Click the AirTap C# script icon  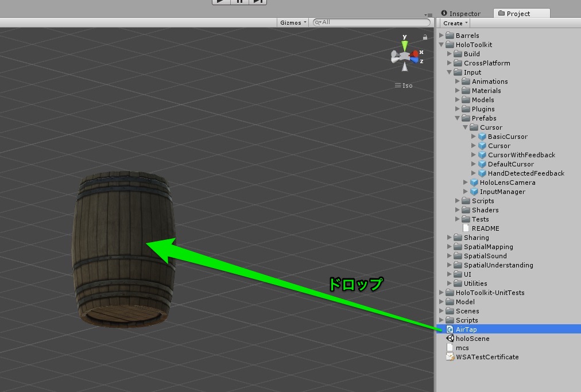[450, 329]
